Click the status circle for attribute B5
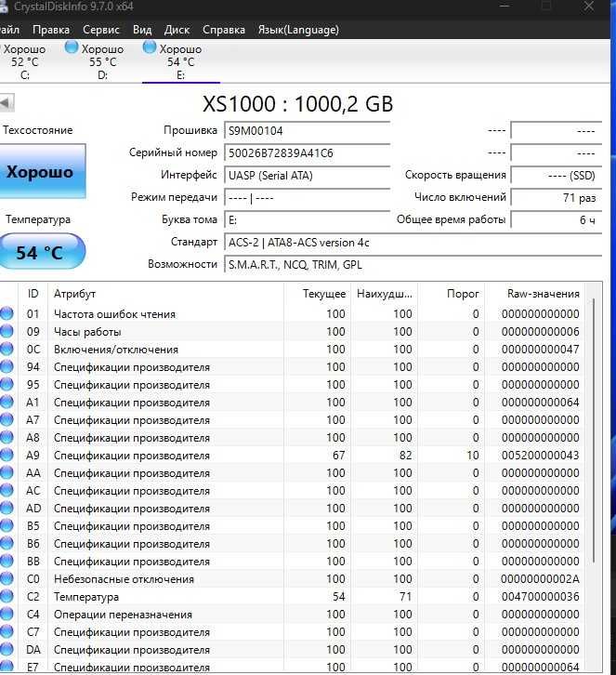 tap(7, 525)
